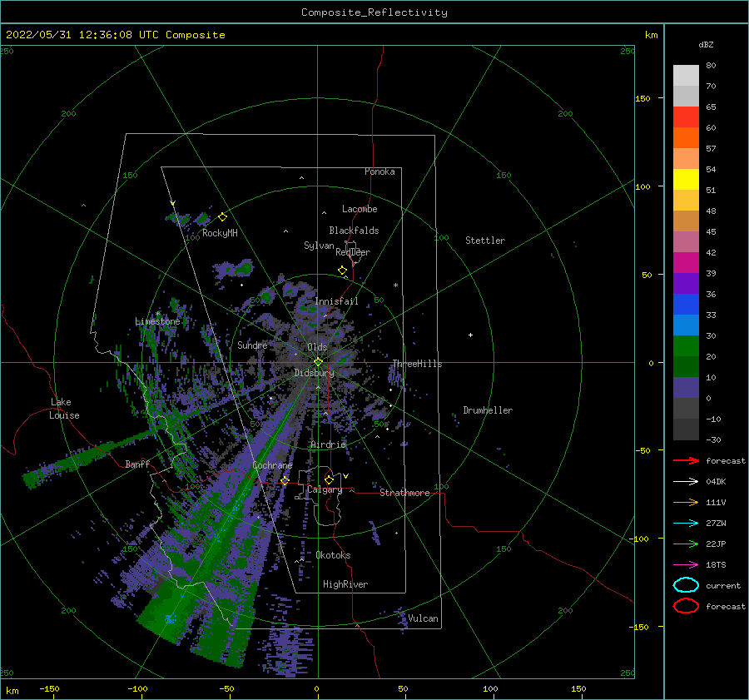Click the Calgary city label
The width and height of the screenshot is (749, 700).
325,489
